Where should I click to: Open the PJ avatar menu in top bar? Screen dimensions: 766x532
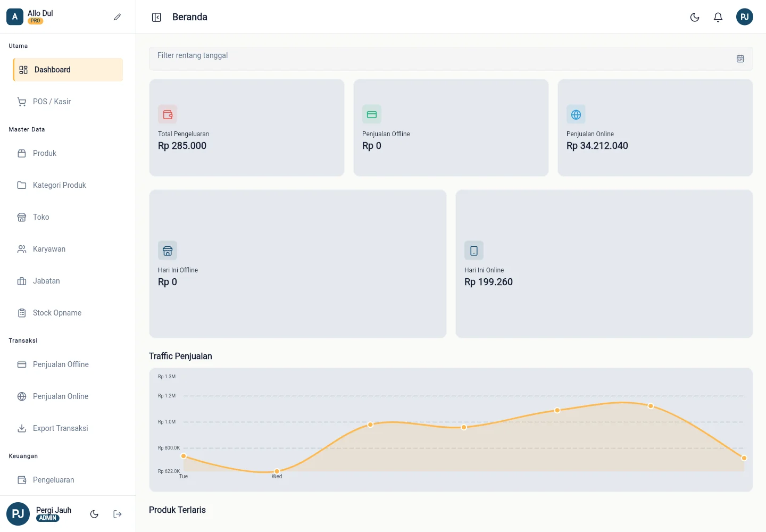pyautogui.click(x=745, y=17)
